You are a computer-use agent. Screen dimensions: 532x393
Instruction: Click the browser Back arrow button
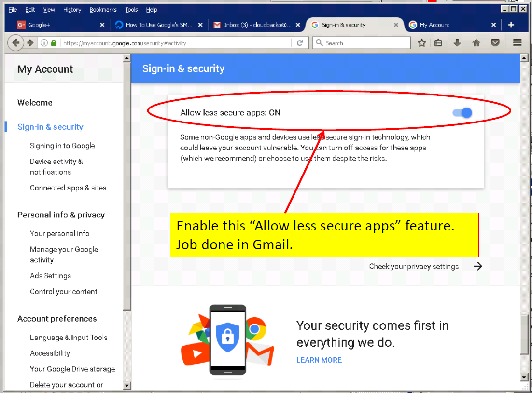click(15, 43)
